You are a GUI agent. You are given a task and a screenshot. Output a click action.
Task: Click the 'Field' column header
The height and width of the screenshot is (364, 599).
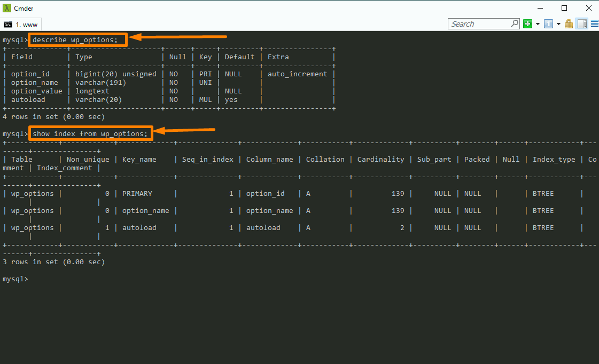(x=22, y=57)
